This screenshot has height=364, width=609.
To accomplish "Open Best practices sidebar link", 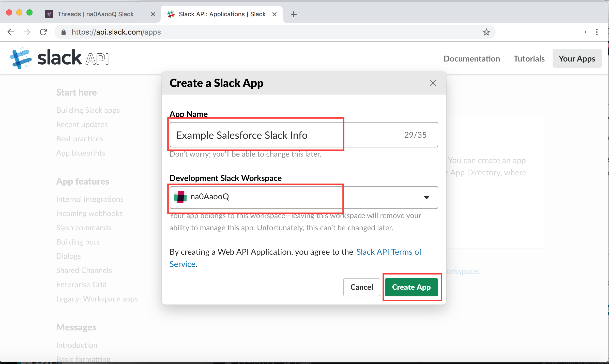I will 80,139.
